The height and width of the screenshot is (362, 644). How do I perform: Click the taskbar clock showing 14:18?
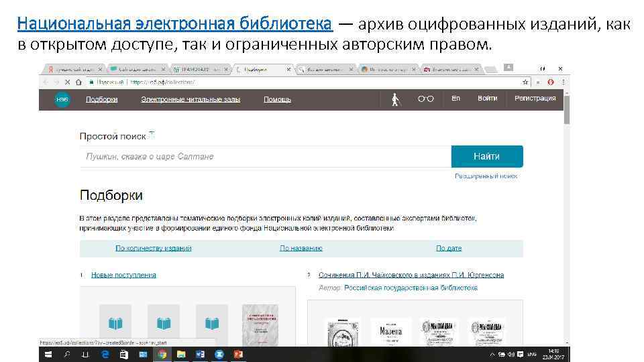tap(553, 354)
